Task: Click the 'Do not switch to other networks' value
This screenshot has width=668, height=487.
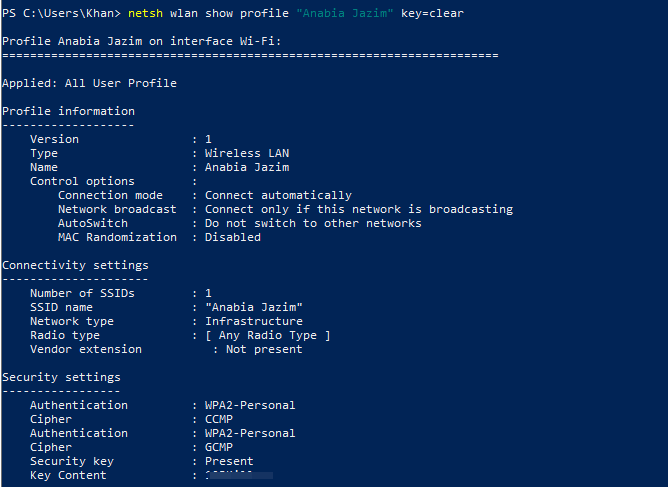Action: 313,223
